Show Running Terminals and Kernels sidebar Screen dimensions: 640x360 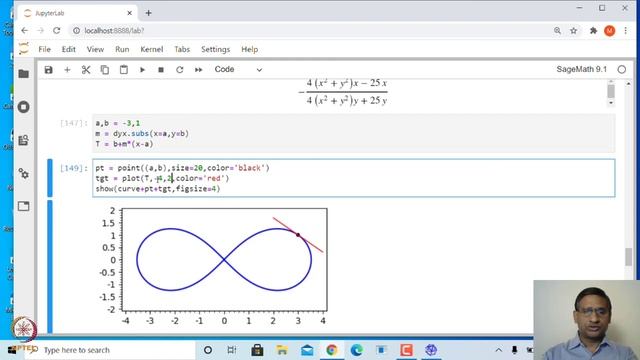24,107
